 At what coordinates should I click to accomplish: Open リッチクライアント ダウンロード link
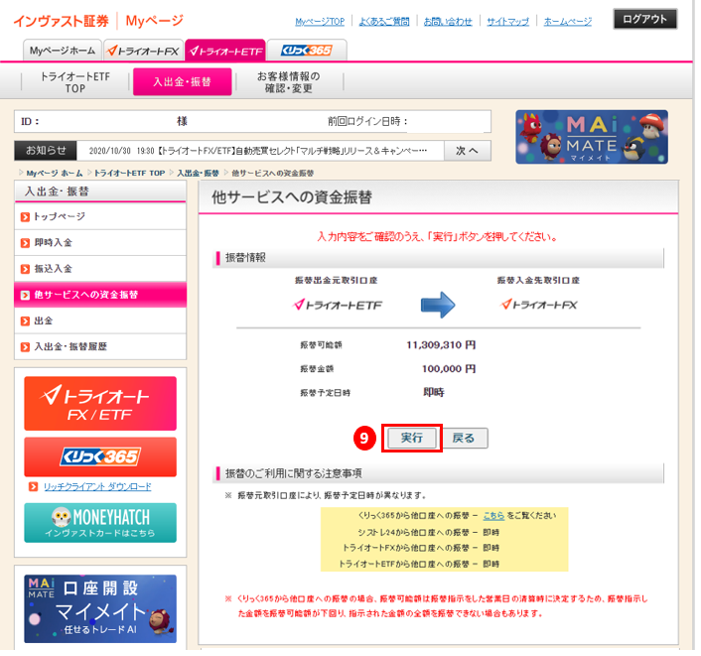(97, 487)
